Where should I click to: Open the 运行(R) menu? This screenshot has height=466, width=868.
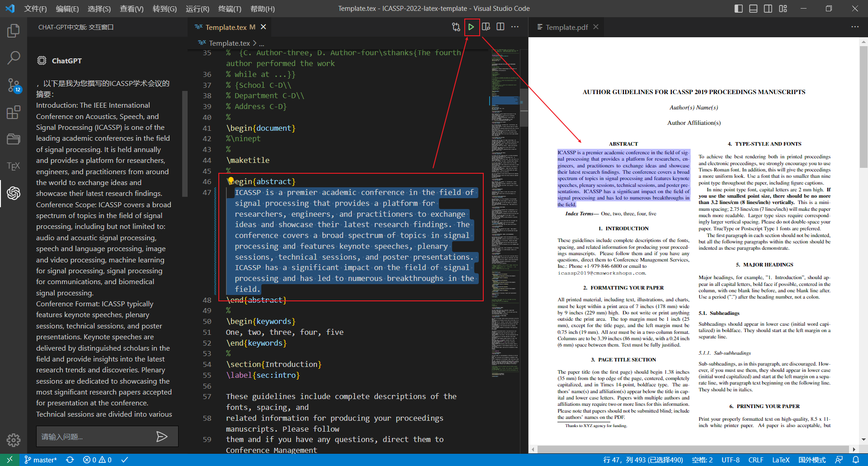pyautogui.click(x=198, y=9)
